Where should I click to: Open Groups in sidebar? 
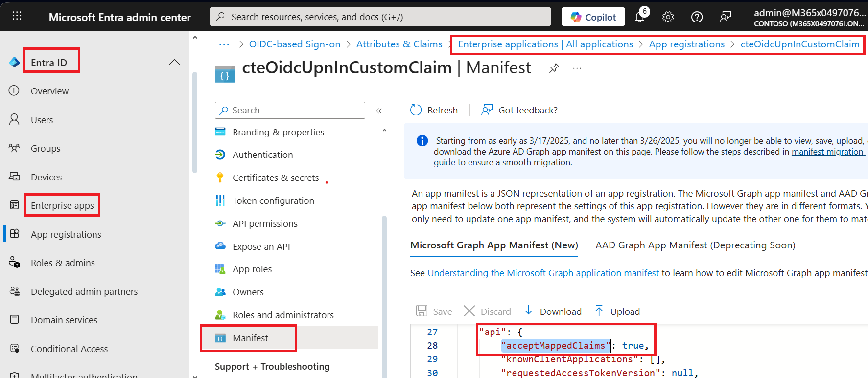[46, 148]
